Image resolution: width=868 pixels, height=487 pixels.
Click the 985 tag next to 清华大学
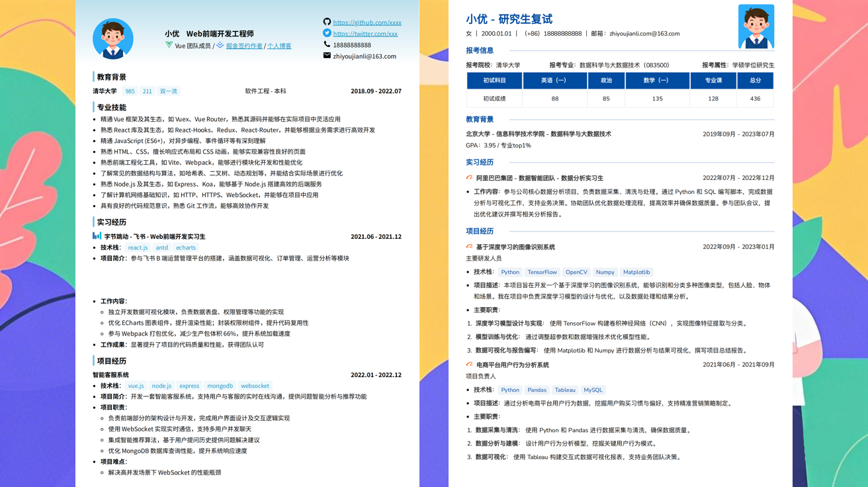(130, 91)
